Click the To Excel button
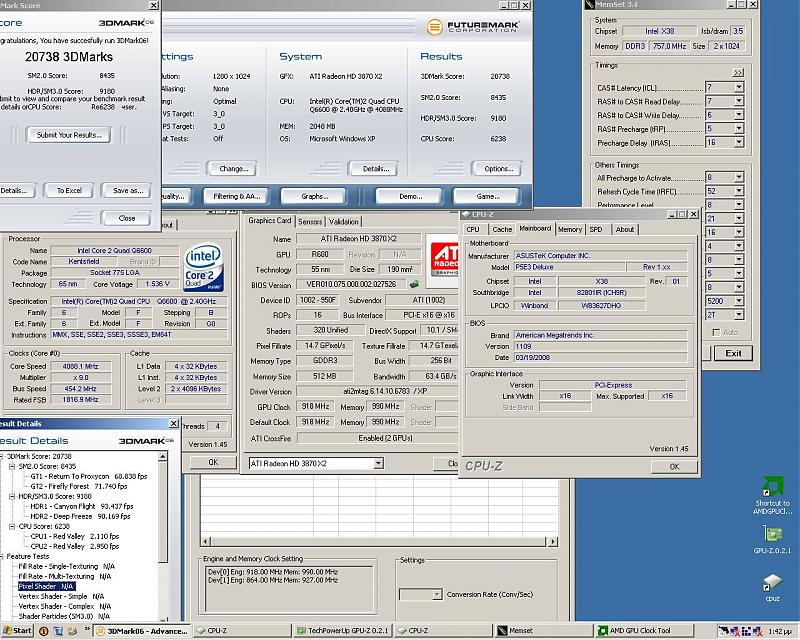800x640 pixels. [69, 190]
